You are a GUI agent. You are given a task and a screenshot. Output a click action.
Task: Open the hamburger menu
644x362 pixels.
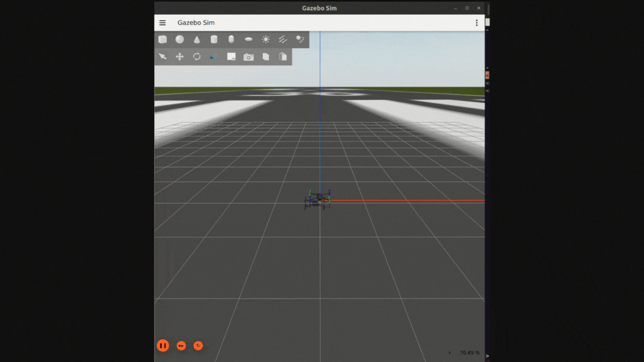point(163,23)
